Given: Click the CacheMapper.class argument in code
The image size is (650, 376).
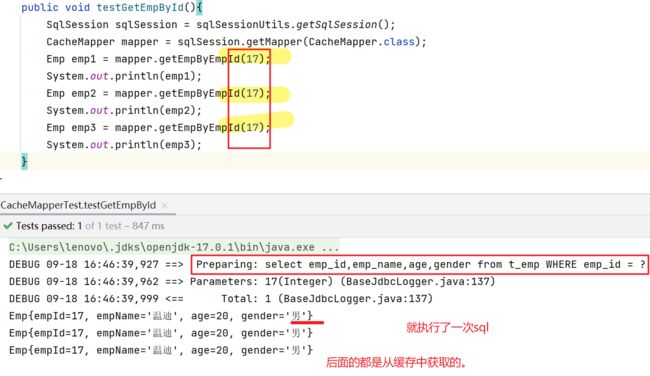Looking at the screenshot, I should click(x=361, y=42).
